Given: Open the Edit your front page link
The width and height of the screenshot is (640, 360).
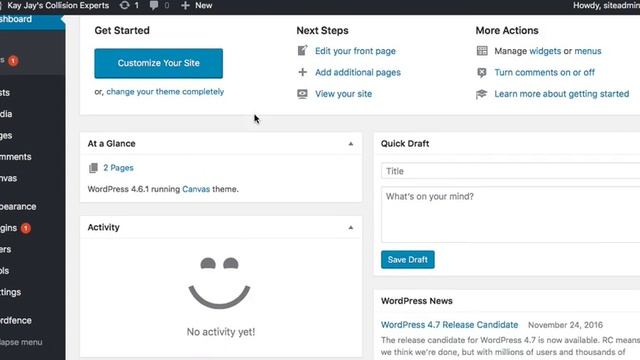Looking at the screenshot, I should point(355,51).
